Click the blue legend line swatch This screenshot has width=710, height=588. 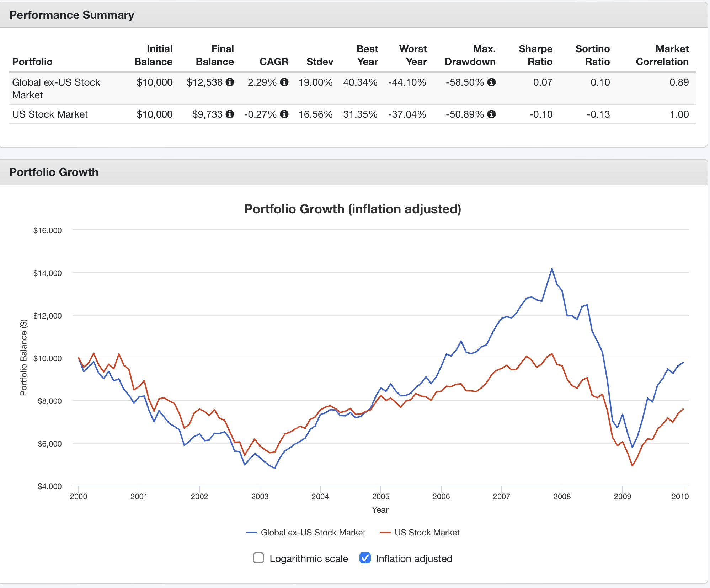(x=252, y=533)
